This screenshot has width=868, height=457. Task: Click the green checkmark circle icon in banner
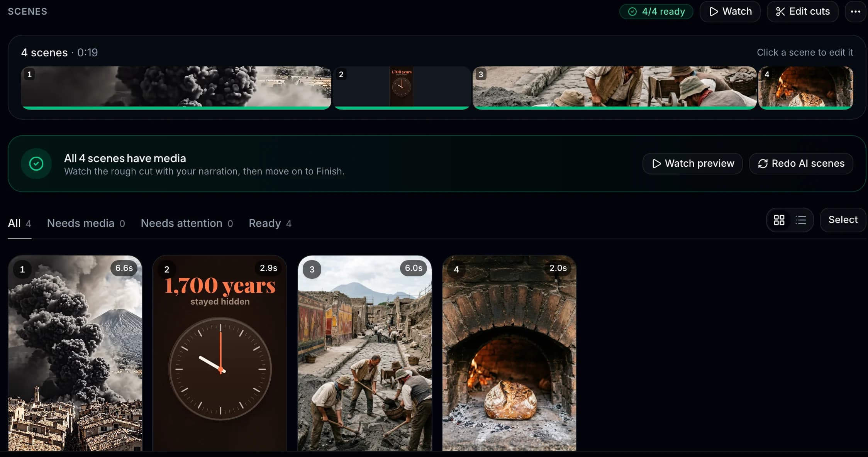[x=36, y=164]
